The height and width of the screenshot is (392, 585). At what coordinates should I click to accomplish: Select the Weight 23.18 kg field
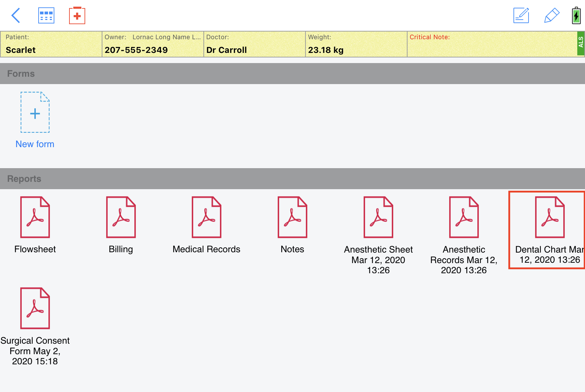pos(356,44)
